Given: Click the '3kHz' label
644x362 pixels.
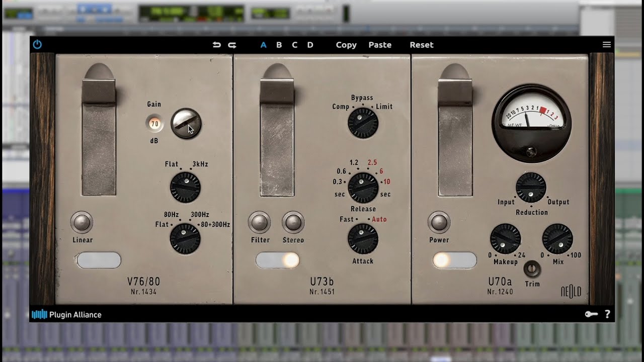Looking at the screenshot, I should (200, 164).
